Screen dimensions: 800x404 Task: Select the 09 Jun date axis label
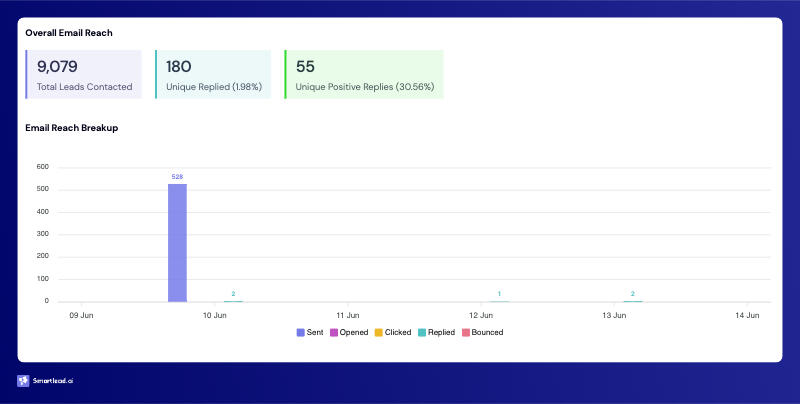pos(80,315)
